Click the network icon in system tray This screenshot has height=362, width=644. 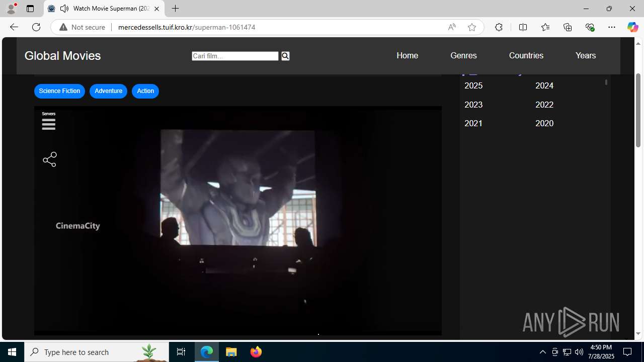[567, 352]
